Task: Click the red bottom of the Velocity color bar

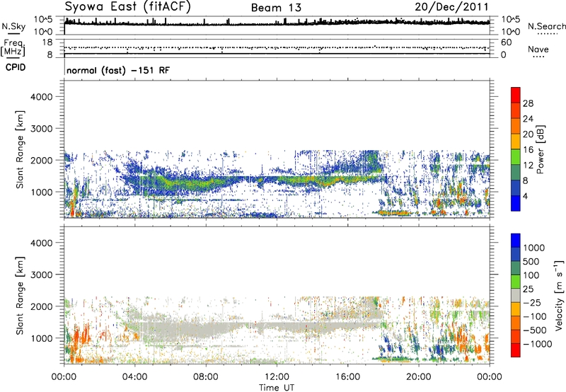Action: click(516, 350)
